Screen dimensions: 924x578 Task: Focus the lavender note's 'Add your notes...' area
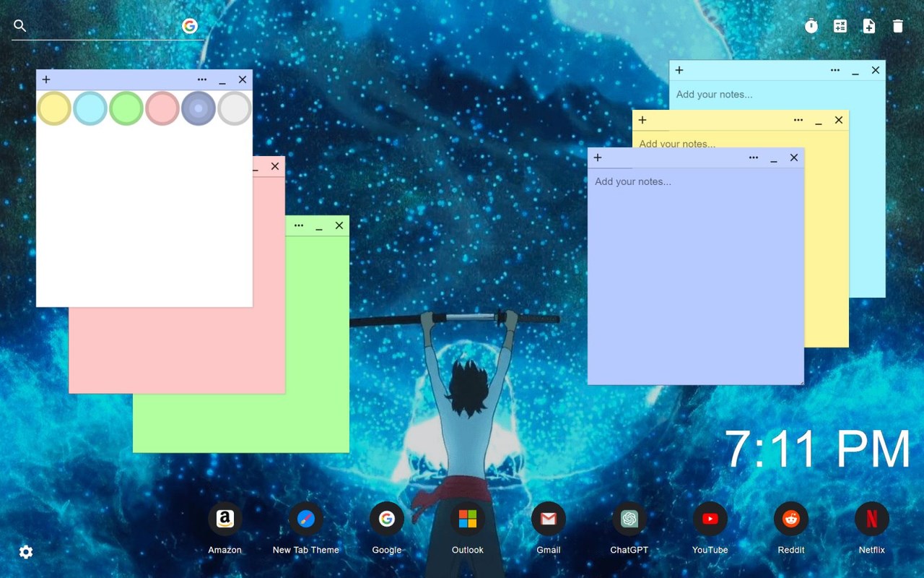click(x=696, y=276)
